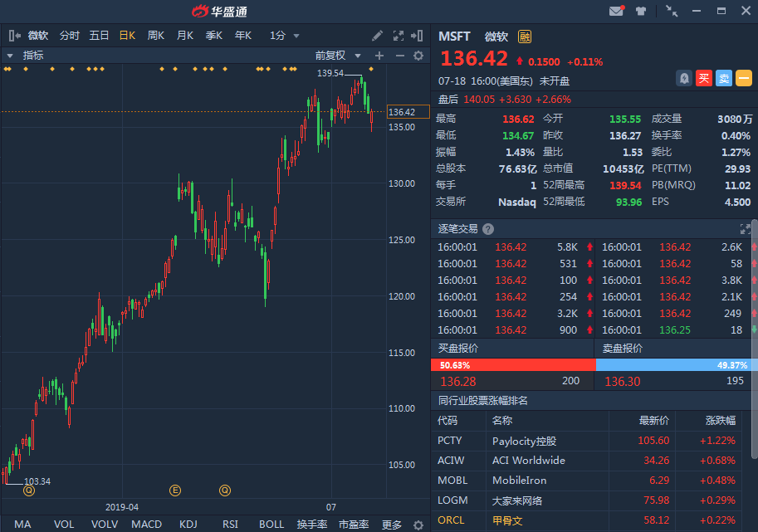Image resolution: width=758 pixels, height=532 pixels.
Task: Click the compact mode shrink icon
Action: point(672,11)
